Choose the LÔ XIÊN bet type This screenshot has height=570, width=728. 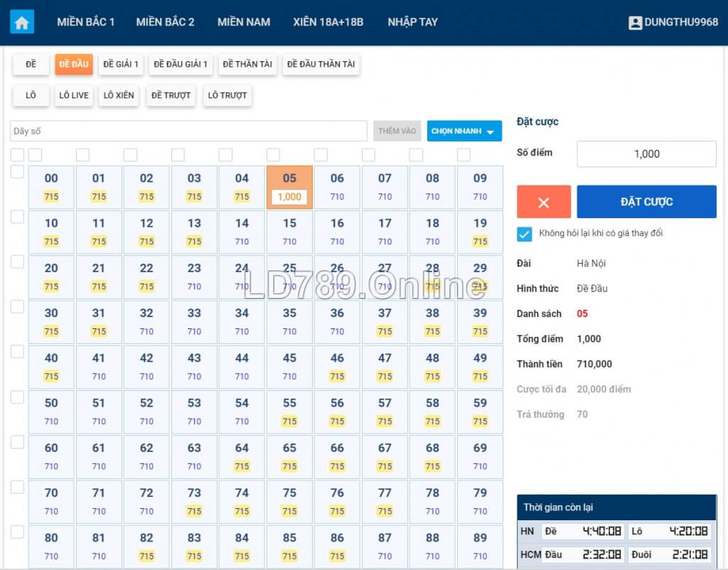[119, 95]
